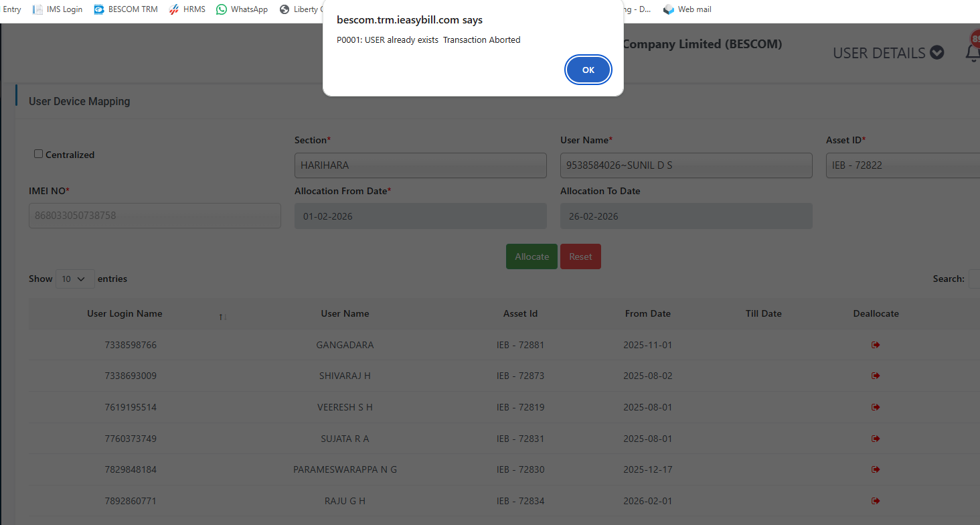980x525 pixels.
Task: Deallocate the device for RAJU G H
Action: [x=876, y=501]
